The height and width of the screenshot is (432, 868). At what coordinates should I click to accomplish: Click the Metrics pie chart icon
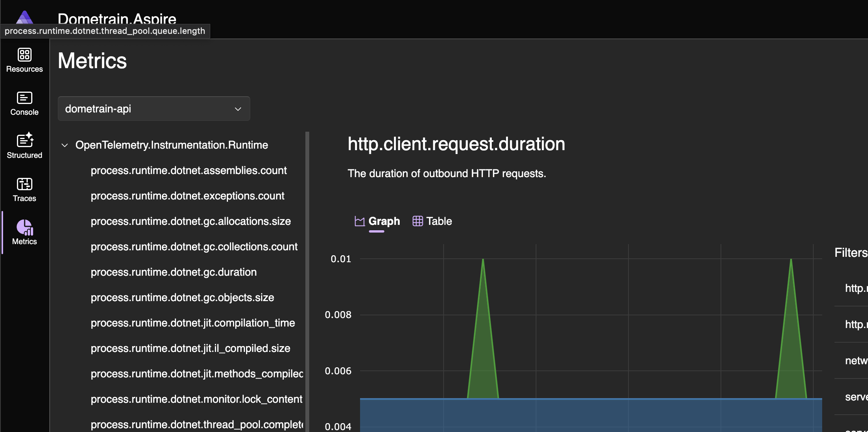[x=24, y=227]
